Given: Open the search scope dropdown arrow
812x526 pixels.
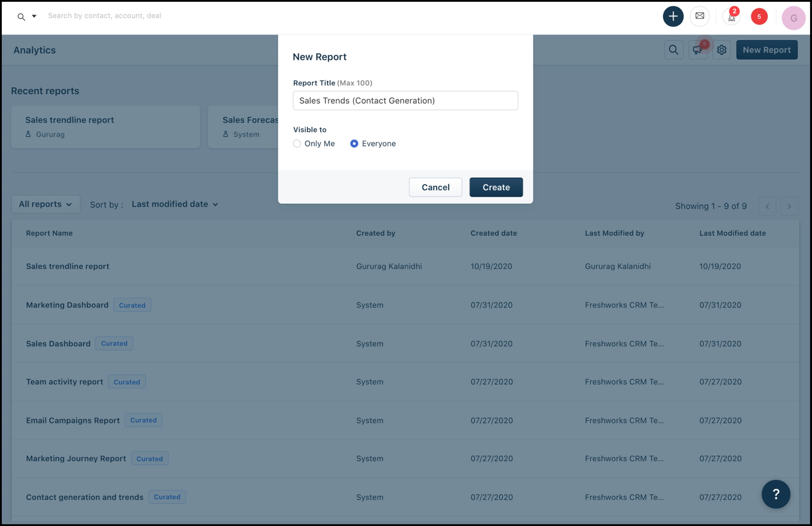Looking at the screenshot, I should 34,16.
